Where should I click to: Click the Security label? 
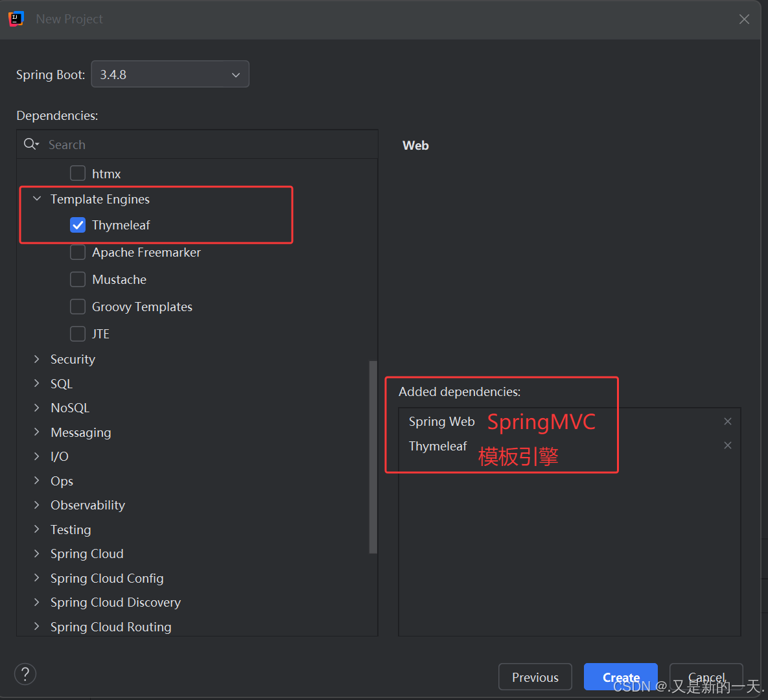click(73, 359)
